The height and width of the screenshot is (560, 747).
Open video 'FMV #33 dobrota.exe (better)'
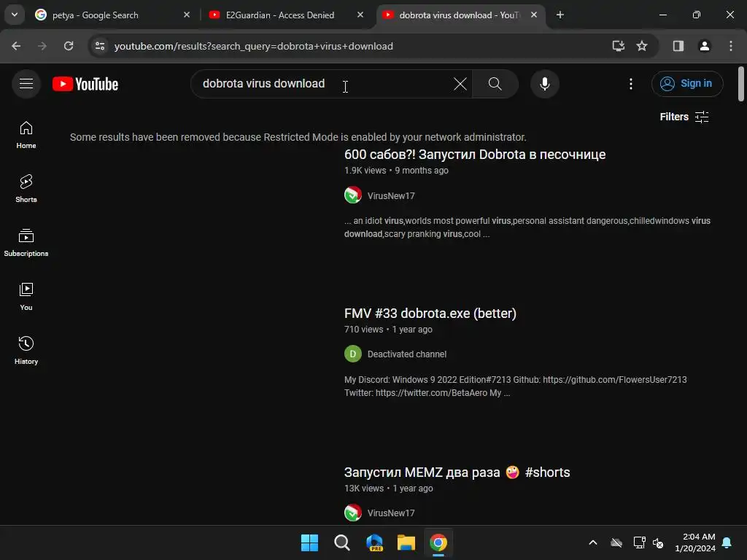tap(430, 314)
